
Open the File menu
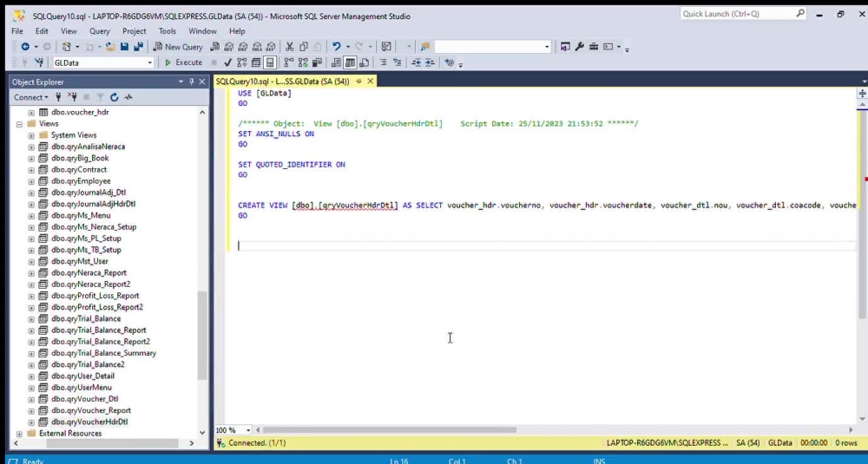17,31
